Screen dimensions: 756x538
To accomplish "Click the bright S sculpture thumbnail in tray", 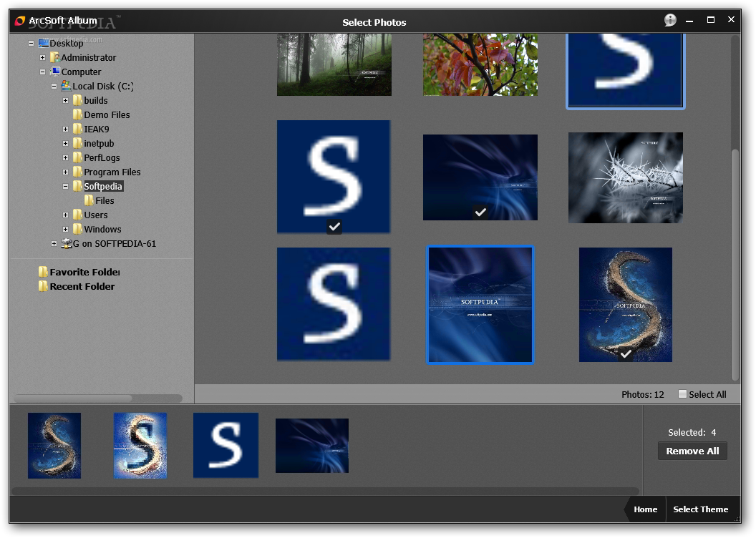I will [x=140, y=446].
